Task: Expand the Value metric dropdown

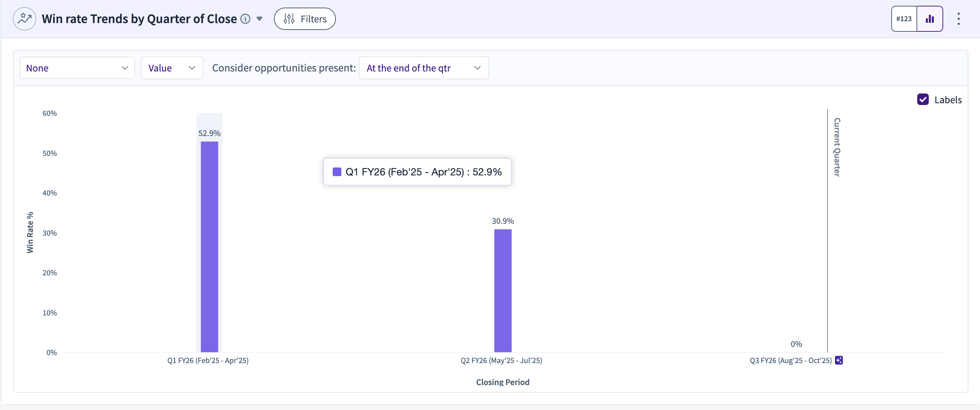Action: (x=172, y=68)
